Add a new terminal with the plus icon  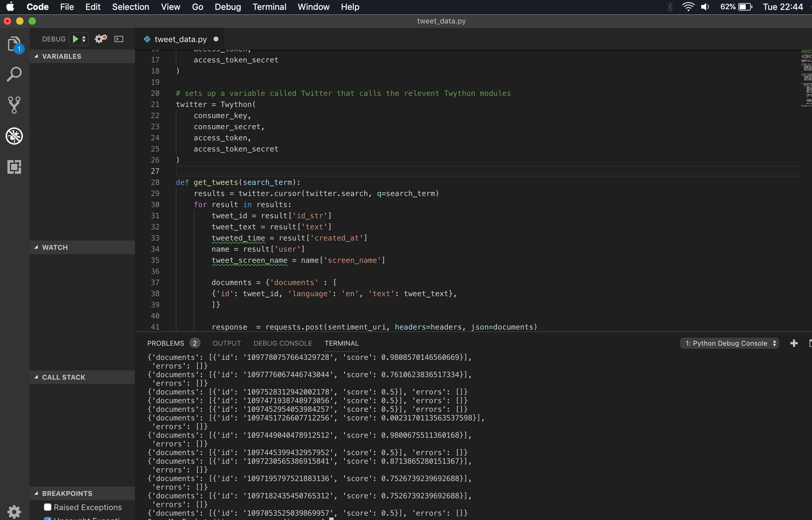pos(794,343)
